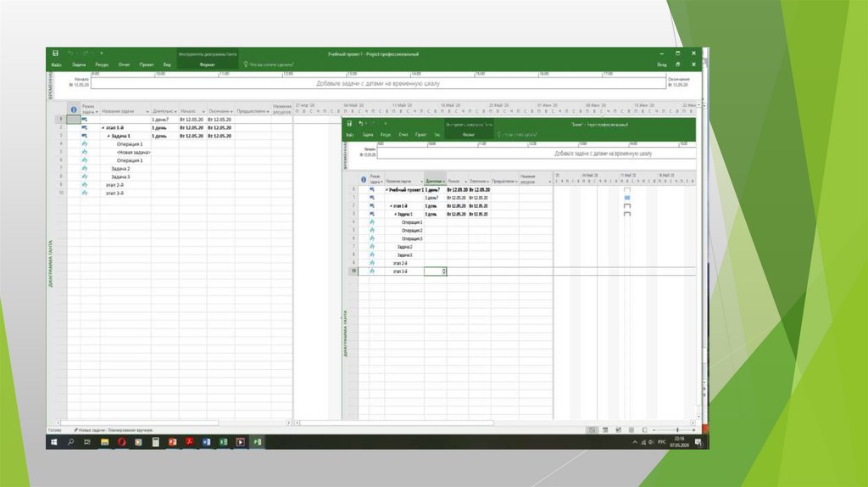This screenshot has width=868, height=487.
Task: Click the duration spinner in этап 3-й row
Action: pyautogui.click(x=444, y=271)
